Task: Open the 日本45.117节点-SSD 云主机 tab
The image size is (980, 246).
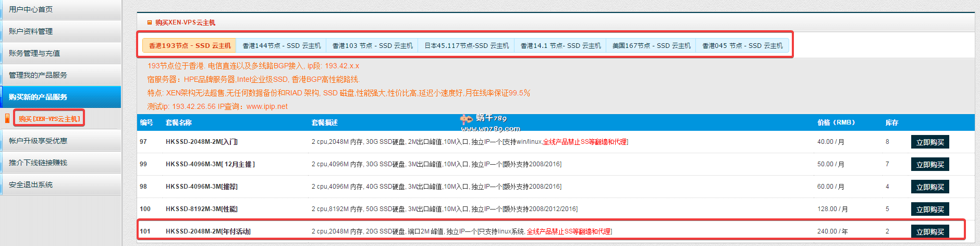Action: (467, 46)
